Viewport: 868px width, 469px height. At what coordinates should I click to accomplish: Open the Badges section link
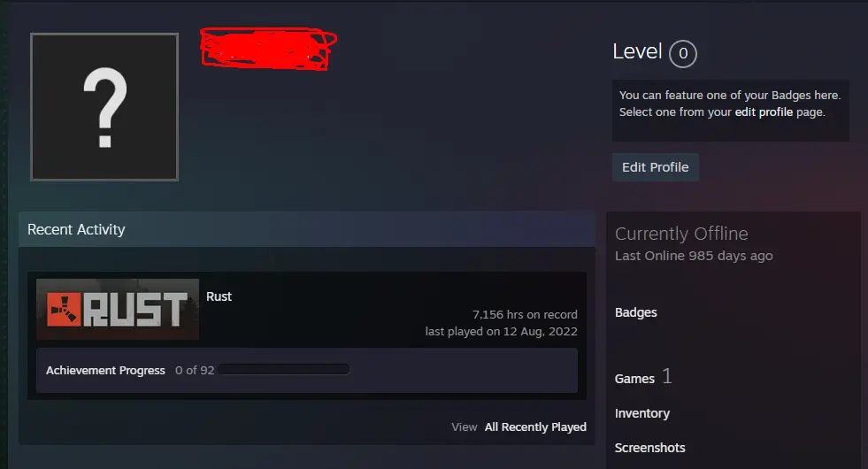tap(635, 312)
